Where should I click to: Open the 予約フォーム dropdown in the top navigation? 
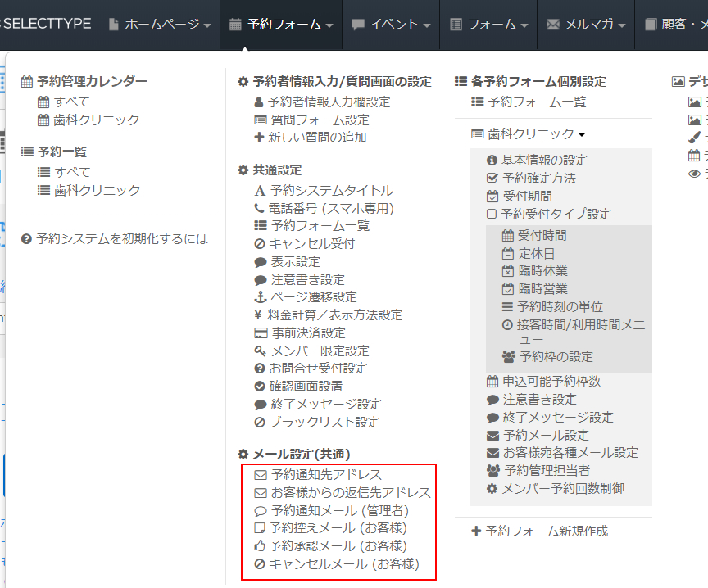[281, 25]
